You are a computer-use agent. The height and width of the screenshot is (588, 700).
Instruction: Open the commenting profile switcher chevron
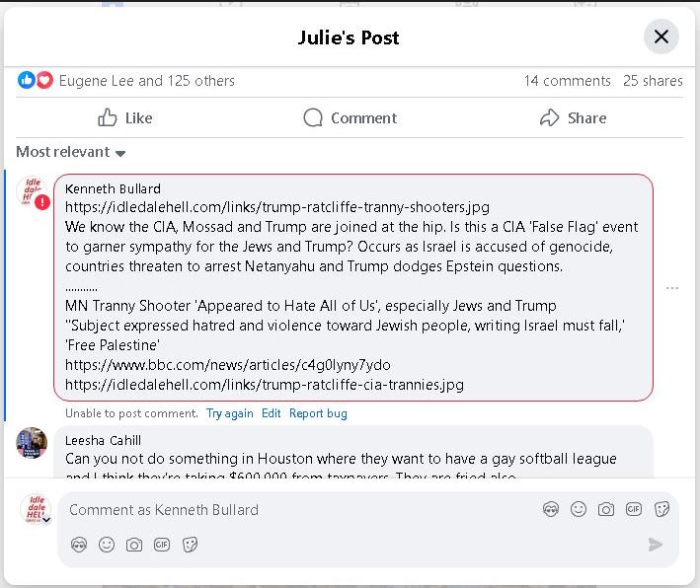(45, 520)
